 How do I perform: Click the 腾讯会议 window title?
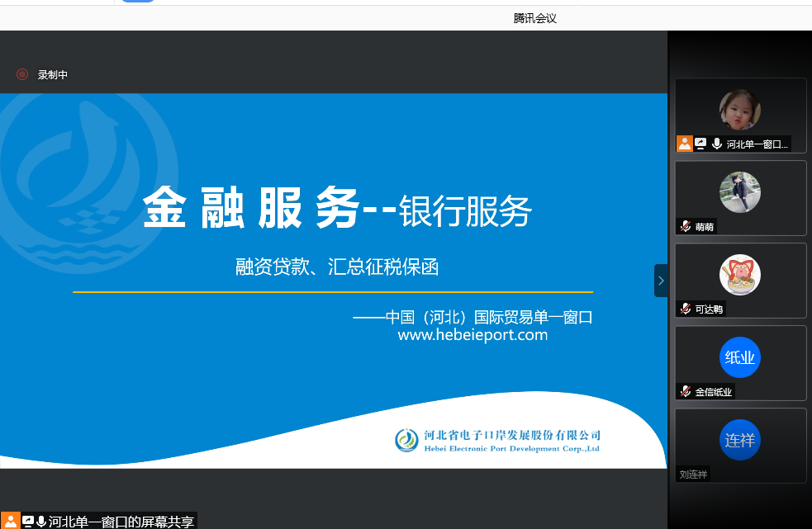[x=535, y=18]
